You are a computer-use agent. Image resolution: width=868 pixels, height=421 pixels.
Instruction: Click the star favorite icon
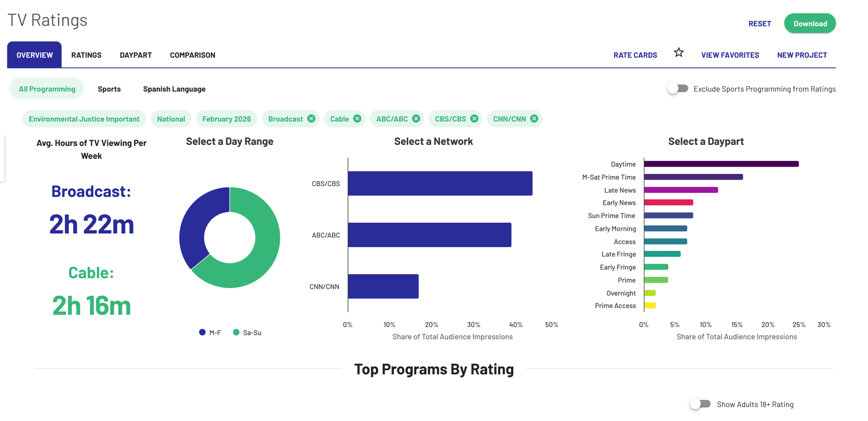679,53
